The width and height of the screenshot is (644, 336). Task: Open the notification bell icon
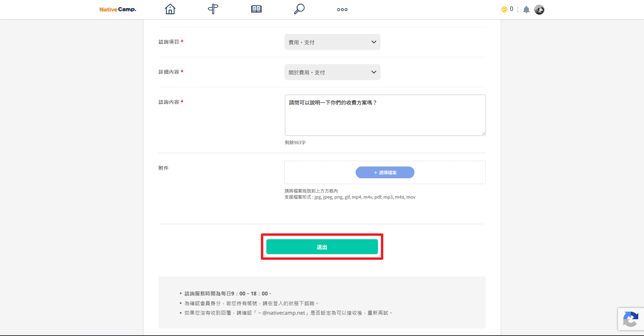[x=526, y=9]
